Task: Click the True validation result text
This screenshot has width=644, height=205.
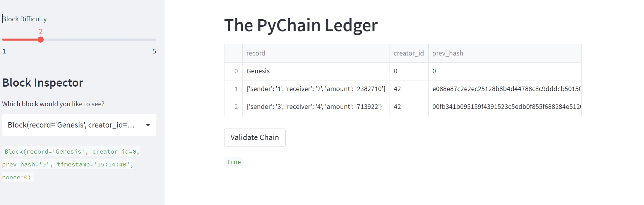Action: point(233,162)
